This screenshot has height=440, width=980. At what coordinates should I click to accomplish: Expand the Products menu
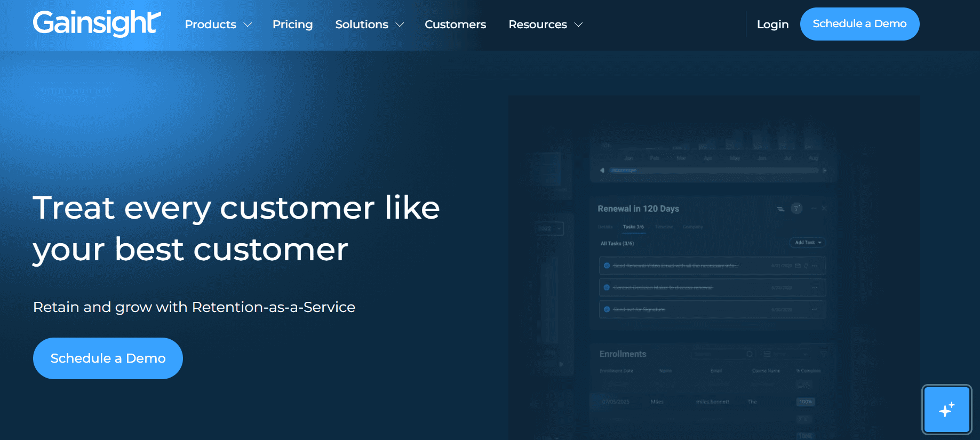[x=218, y=25]
